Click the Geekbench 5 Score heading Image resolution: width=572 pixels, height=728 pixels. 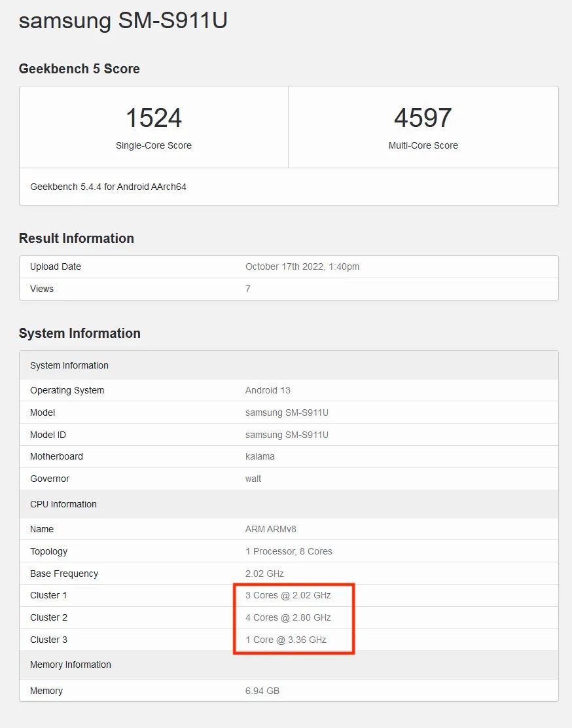click(79, 69)
